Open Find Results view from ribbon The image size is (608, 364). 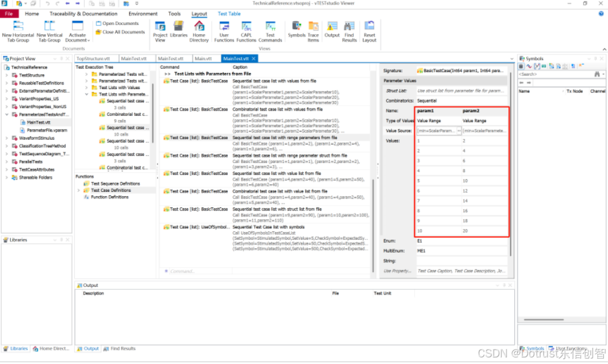pos(349,32)
